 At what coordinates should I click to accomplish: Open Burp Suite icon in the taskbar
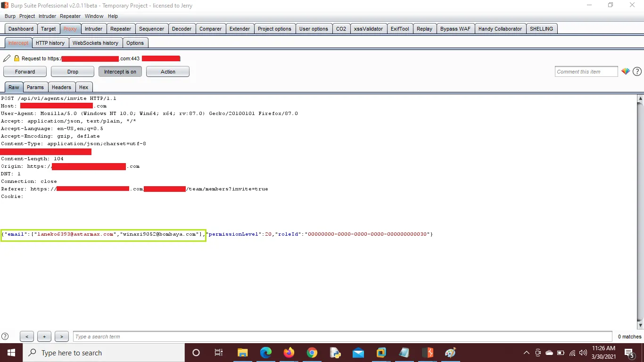click(427, 353)
